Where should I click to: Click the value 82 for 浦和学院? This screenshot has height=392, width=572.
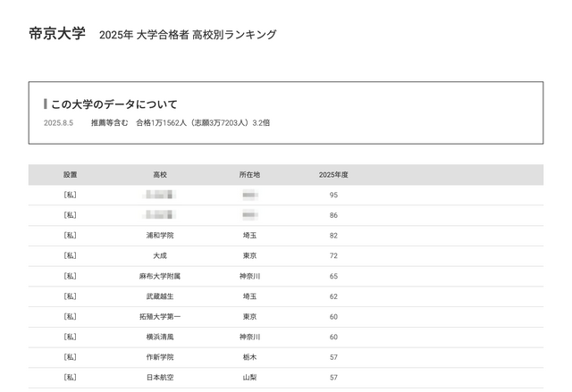tap(333, 236)
